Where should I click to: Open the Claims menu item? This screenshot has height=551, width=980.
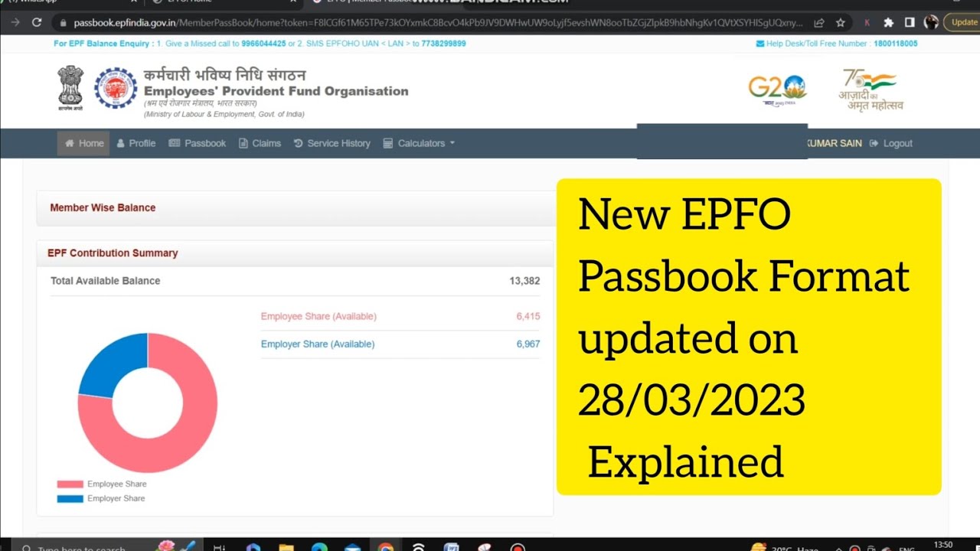(260, 143)
